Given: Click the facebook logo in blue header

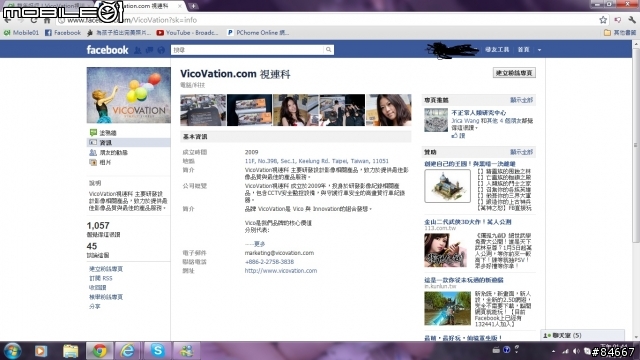Looking at the screenshot, I should pyautogui.click(x=107, y=50).
